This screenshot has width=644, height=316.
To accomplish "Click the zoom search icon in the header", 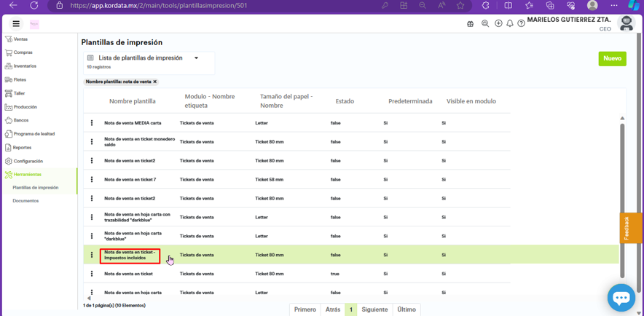I will click(x=485, y=24).
